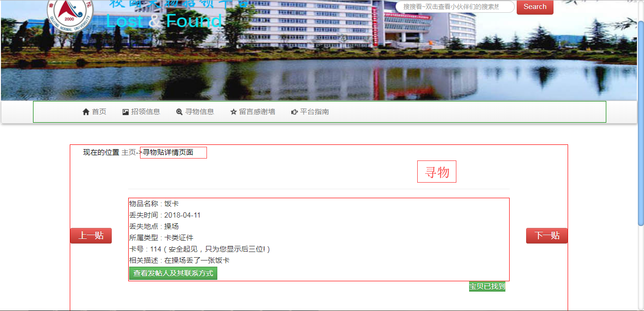Go to the 留言感谢墙 page
Image resolution: width=644 pixels, height=311 pixels.
pos(253,112)
